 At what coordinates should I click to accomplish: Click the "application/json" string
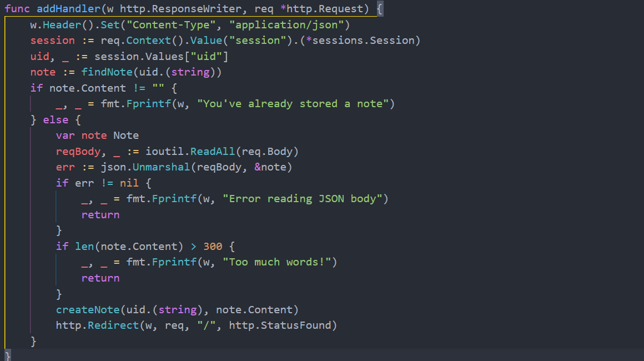pyautogui.click(x=286, y=24)
